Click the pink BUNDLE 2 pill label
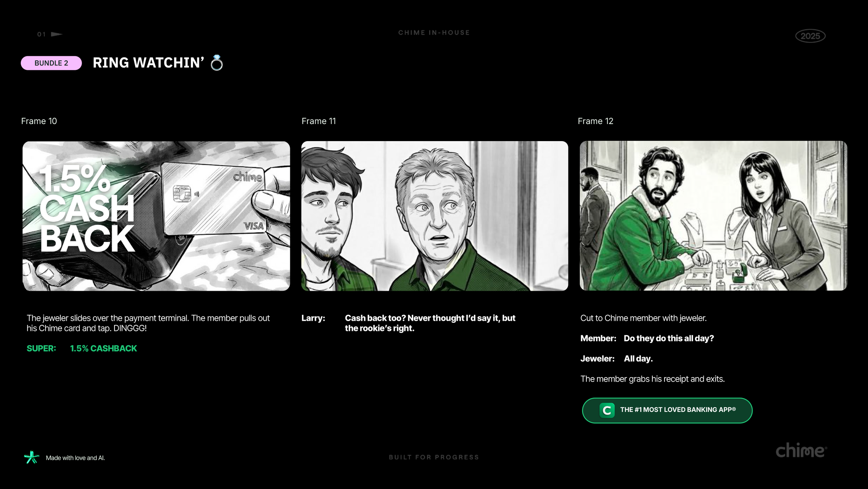The image size is (868, 489). (51, 63)
